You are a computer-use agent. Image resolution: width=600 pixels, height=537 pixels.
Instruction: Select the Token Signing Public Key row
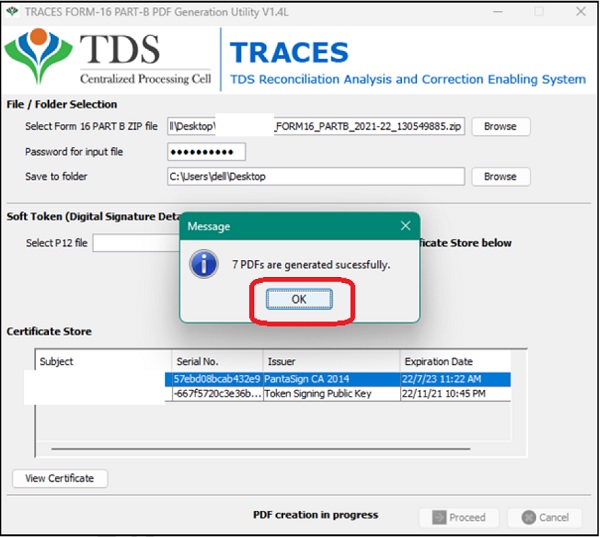point(338,394)
